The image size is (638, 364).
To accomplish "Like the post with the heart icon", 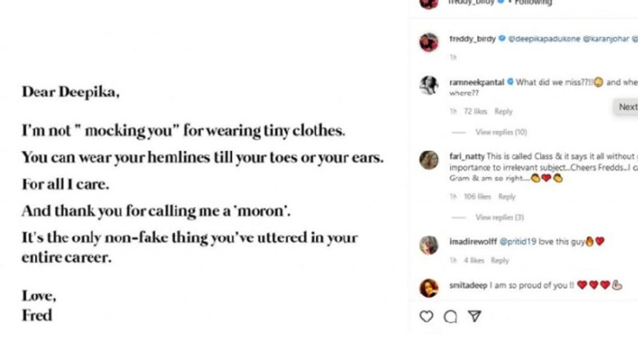I will (x=426, y=317).
